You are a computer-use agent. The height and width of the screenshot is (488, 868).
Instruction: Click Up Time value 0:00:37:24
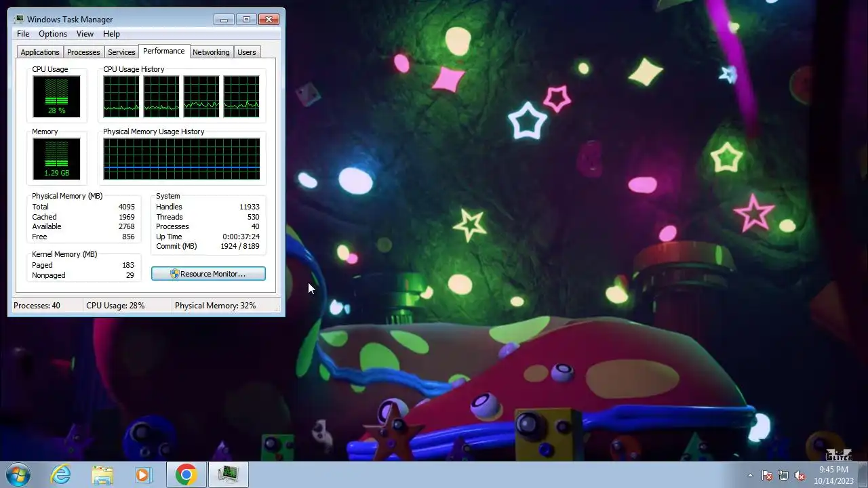(x=241, y=237)
